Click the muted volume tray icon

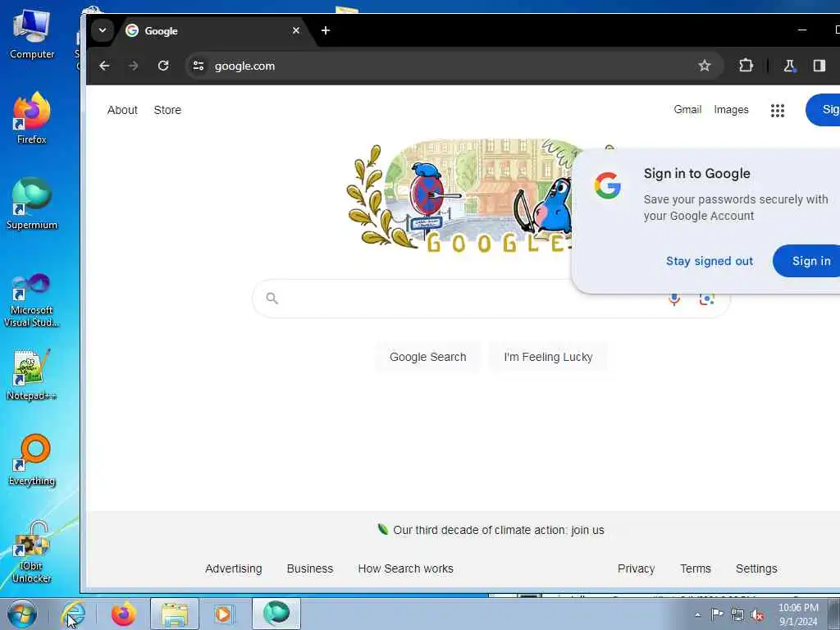pos(757,615)
